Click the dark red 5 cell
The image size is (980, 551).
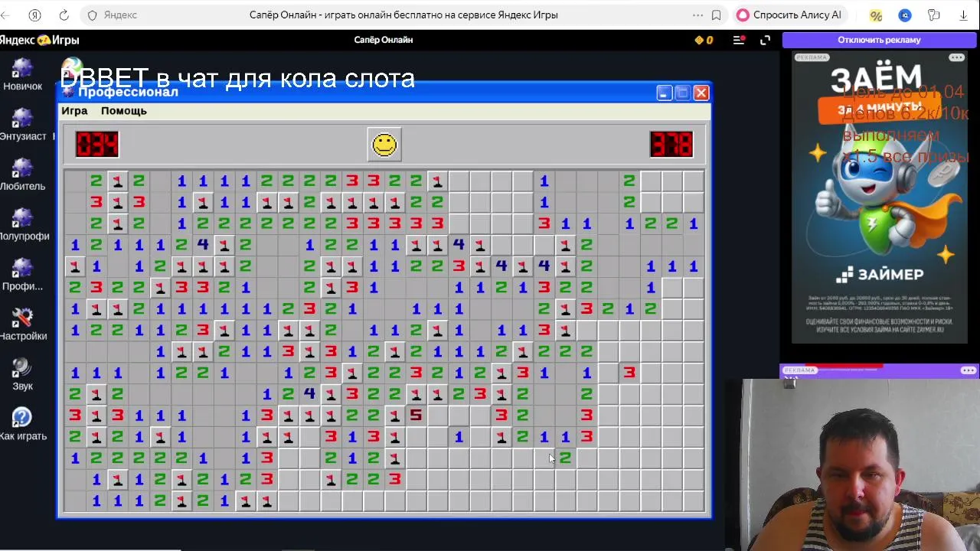tap(416, 415)
